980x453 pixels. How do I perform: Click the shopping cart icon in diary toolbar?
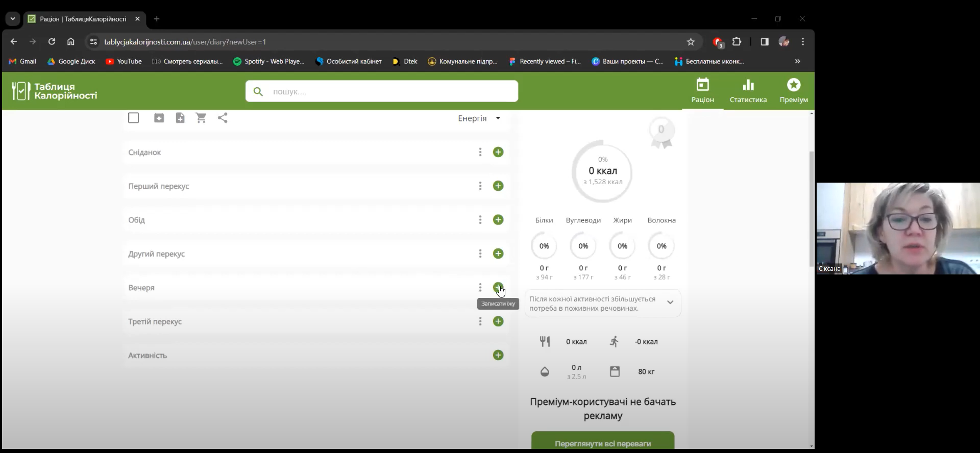[x=201, y=118]
